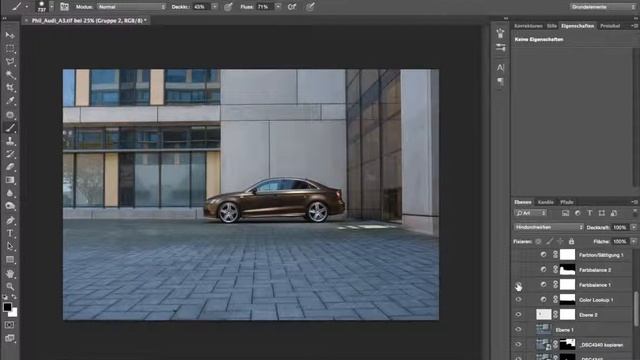The height and width of the screenshot is (360, 640).
Task: Select the Eraser tool
Action: pos(10,167)
